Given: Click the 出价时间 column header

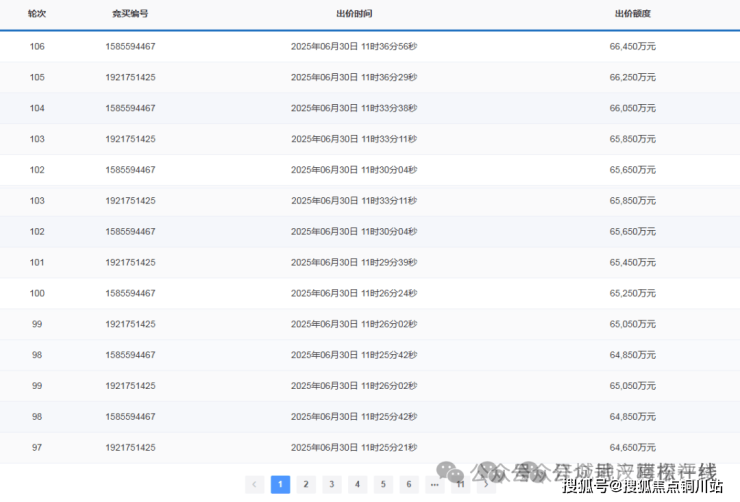Looking at the screenshot, I should pyautogui.click(x=354, y=15).
